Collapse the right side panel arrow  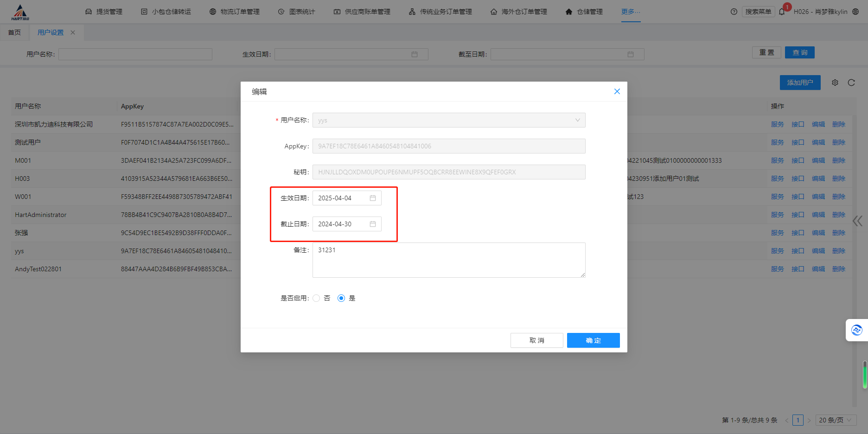point(857,221)
